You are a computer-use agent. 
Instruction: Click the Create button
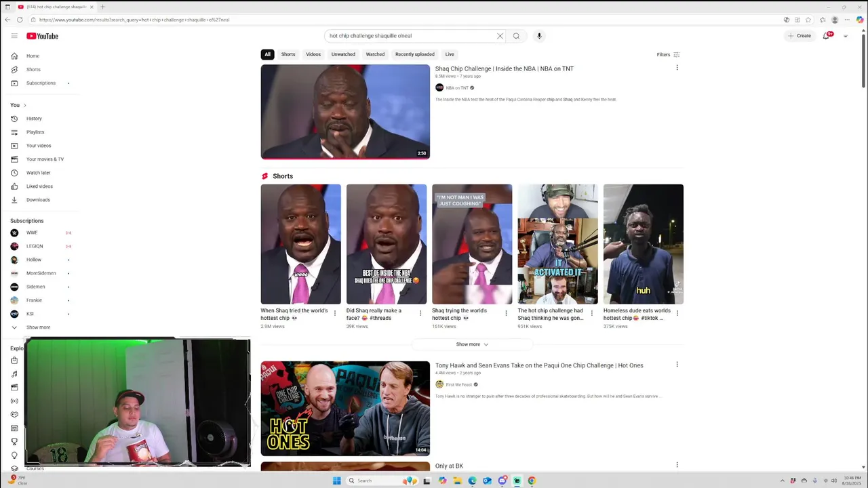800,36
